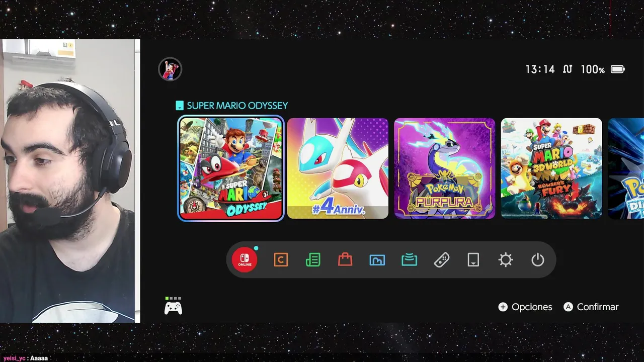This screenshot has width=644, height=362.
Task: Open the Nintendo eShop bag icon
Action: [345, 260]
